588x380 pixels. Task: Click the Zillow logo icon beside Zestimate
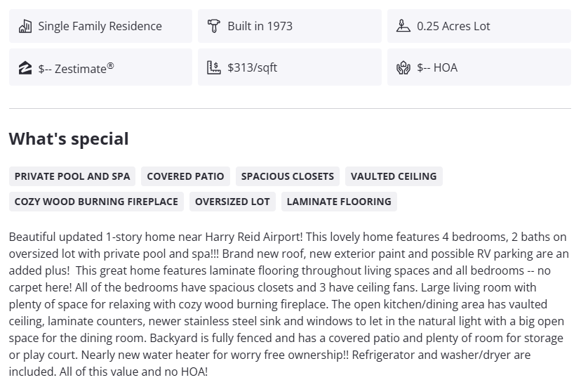tap(25, 68)
